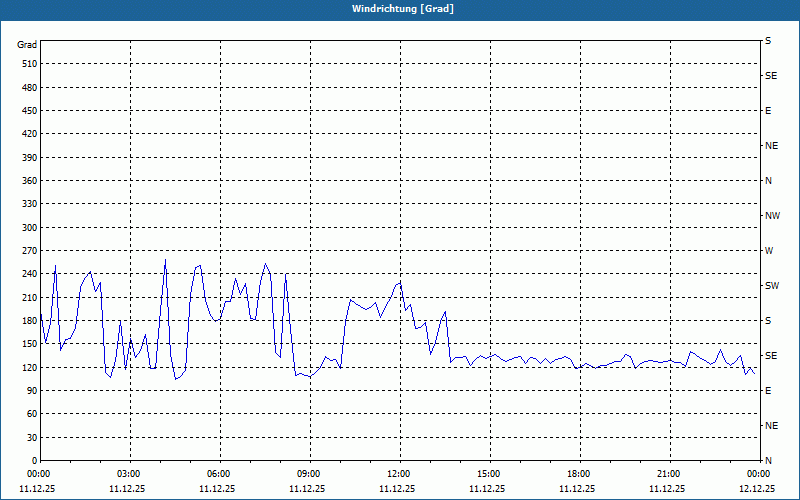800x500 pixels.
Task: Click the E compass label level with 450
Action: (768, 111)
